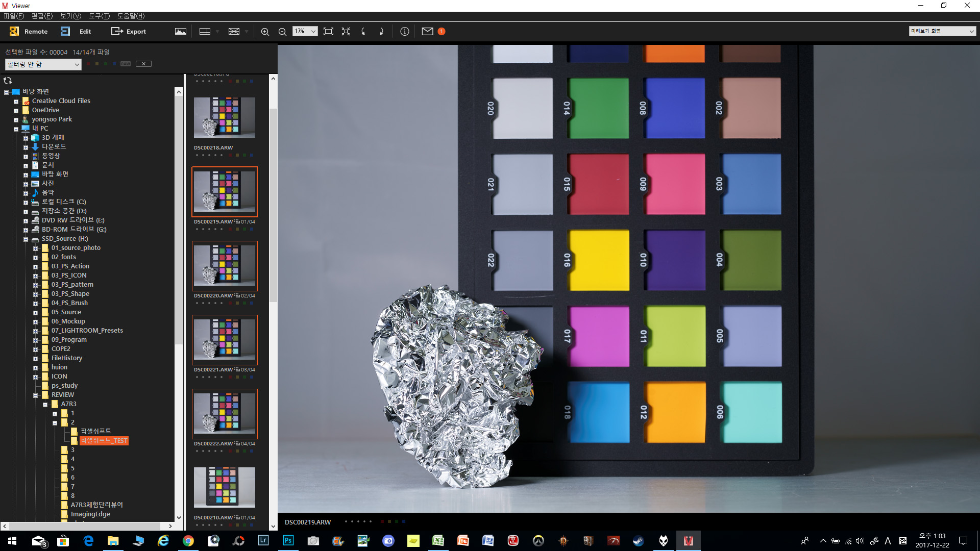This screenshot has width=980, height=551.
Task: Toggle the RAW filter button
Action: click(x=126, y=64)
